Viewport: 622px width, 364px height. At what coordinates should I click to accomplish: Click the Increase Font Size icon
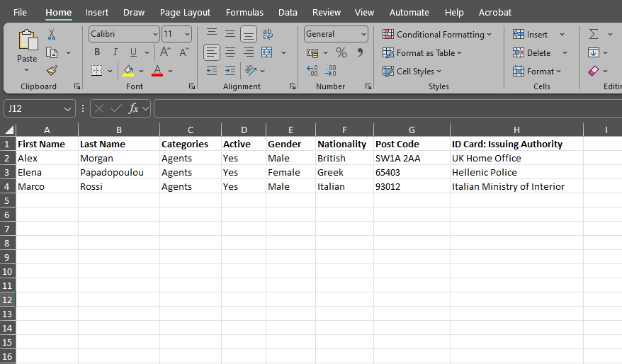165,52
